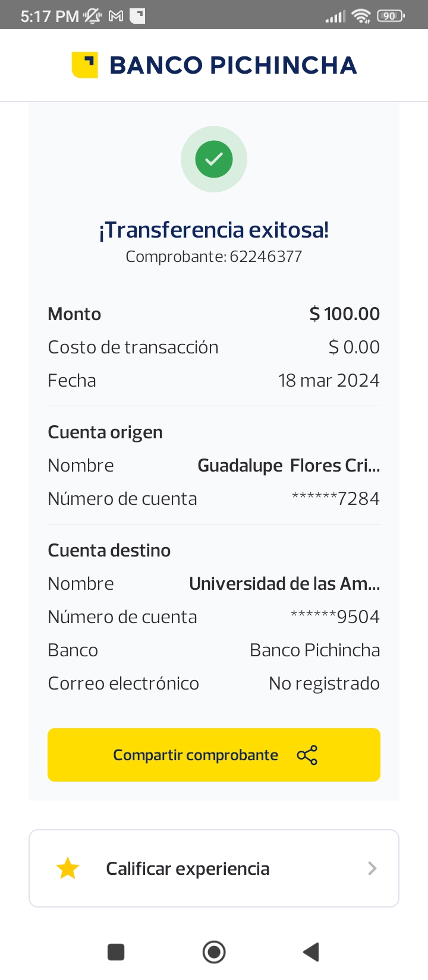428x980 pixels.
Task: Share the receipt with Compartir comprobante
Action: coord(196,755)
